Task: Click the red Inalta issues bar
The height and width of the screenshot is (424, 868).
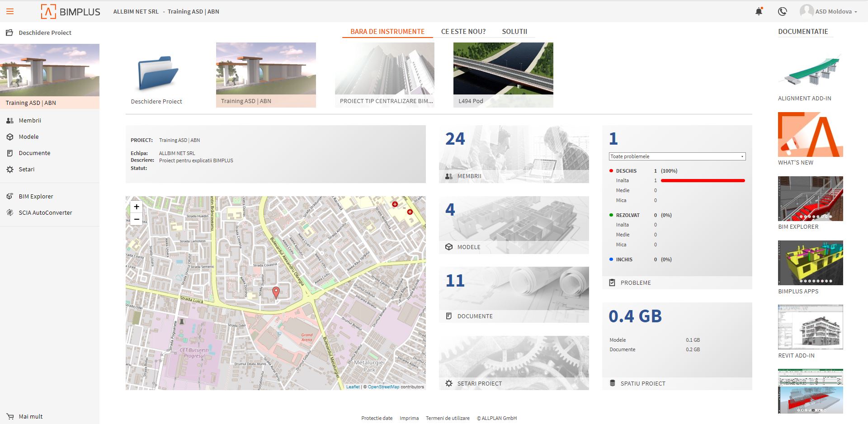Action: click(703, 180)
